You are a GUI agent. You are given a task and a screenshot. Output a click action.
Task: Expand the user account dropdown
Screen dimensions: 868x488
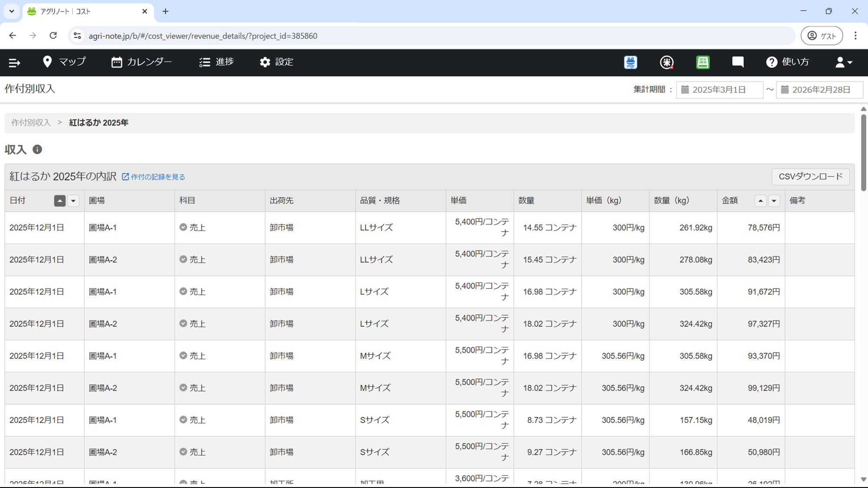(844, 62)
